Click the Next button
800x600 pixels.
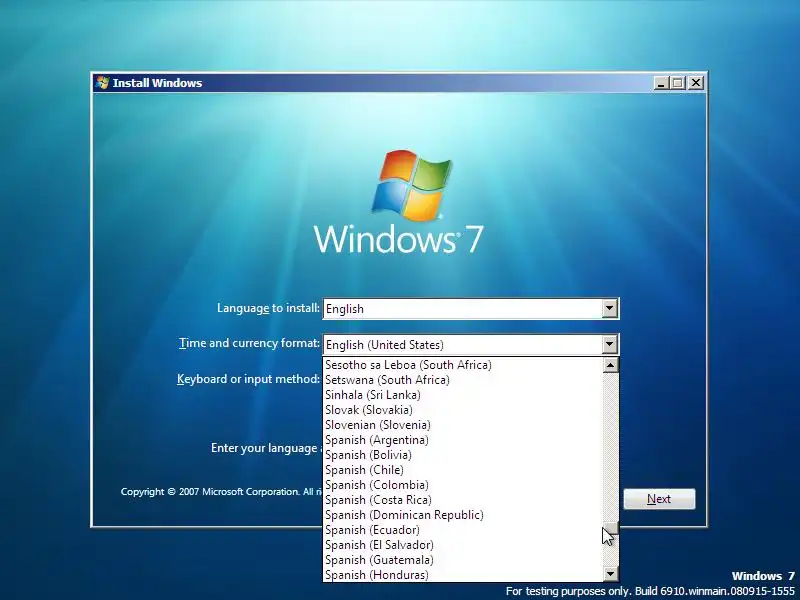click(x=659, y=499)
